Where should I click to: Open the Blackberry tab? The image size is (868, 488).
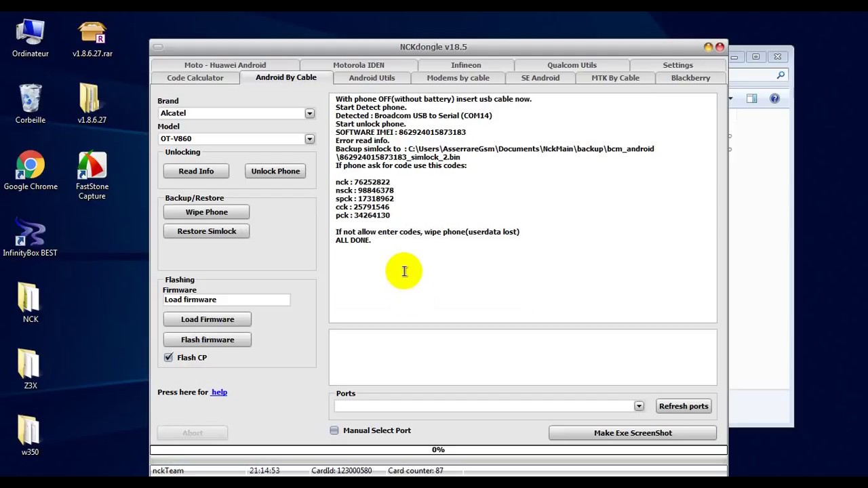690,78
